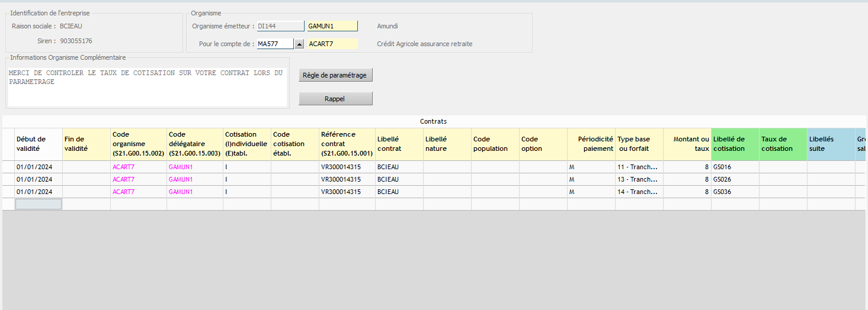Open the 'Pour le compte de' dropdown arrow

(x=299, y=44)
